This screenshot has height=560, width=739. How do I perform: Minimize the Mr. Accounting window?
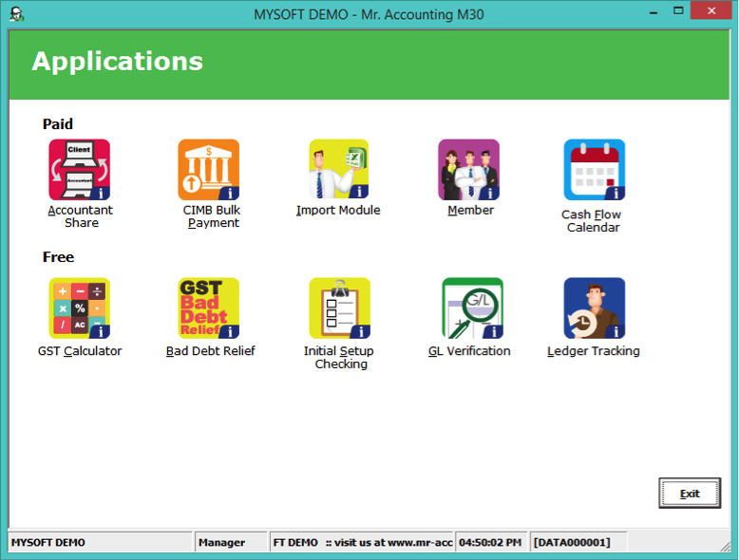coord(654,12)
